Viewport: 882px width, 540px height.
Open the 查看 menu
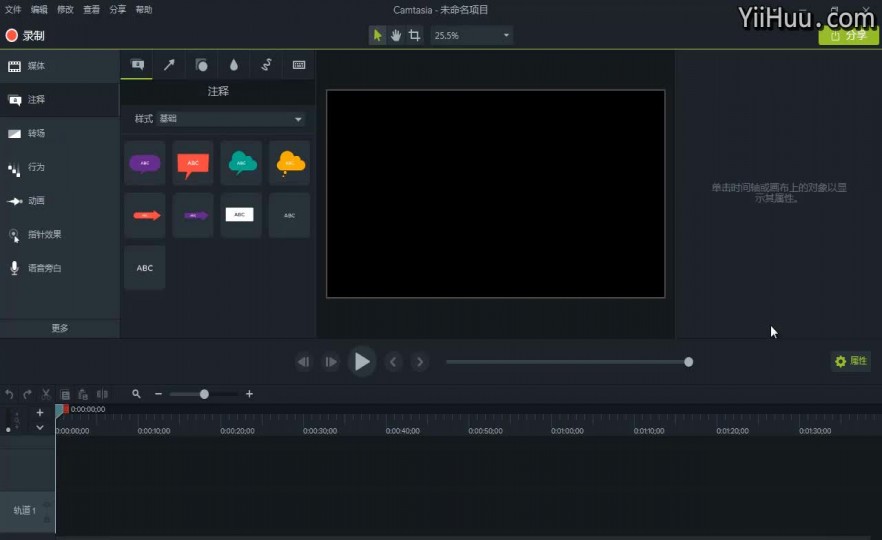tap(91, 10)
